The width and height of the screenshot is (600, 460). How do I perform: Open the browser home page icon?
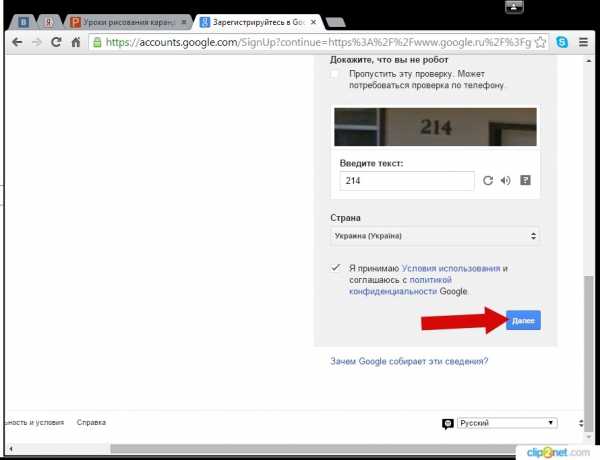coord(76,42)
